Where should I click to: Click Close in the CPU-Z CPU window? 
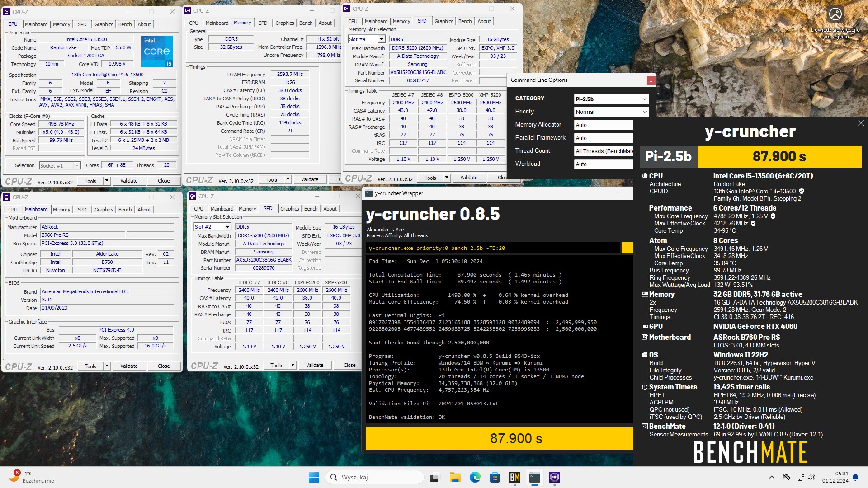tap(164, 181)
